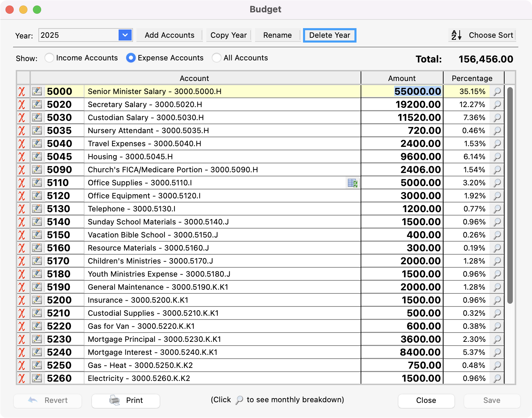The width and height of the screenshot is (532, 418).
Task: Open Choose Sort options
Action: tap(482, 35)
